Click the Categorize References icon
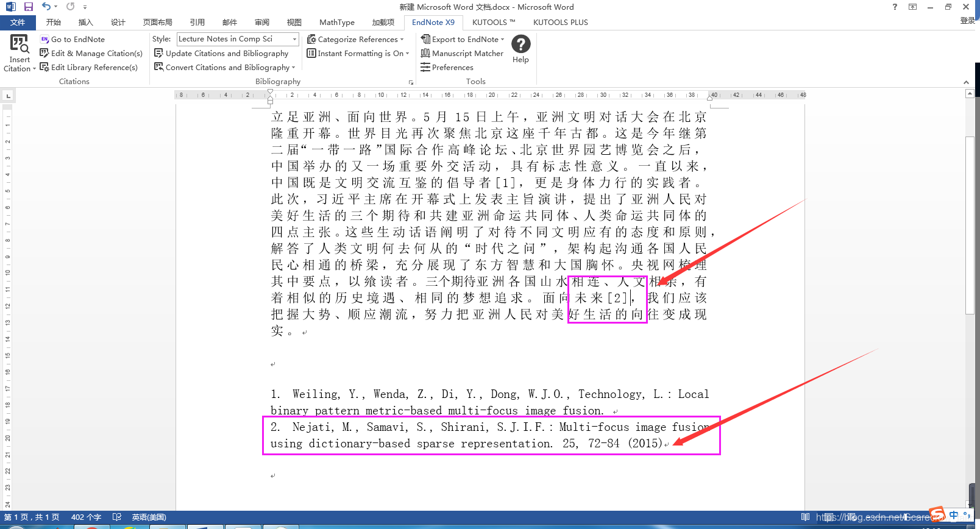This screenshot has height=529, width=980. point(311,39)
